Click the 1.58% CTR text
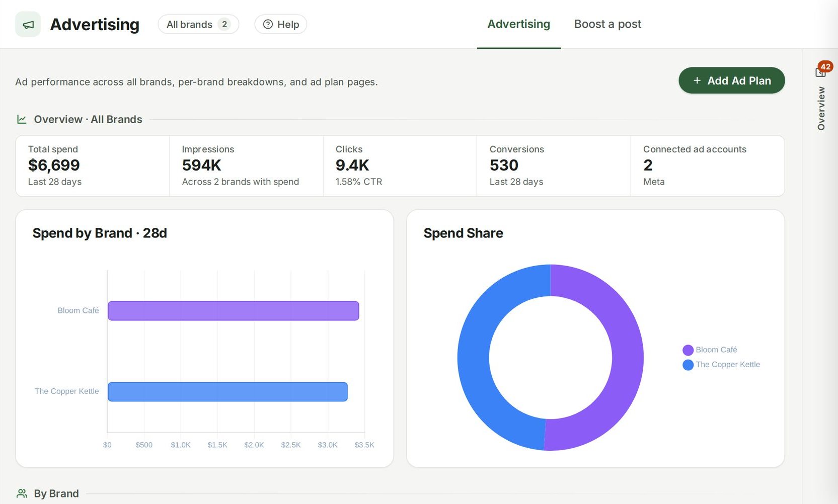Viewport: 838px width, 504px height. [x=359, y=182]
